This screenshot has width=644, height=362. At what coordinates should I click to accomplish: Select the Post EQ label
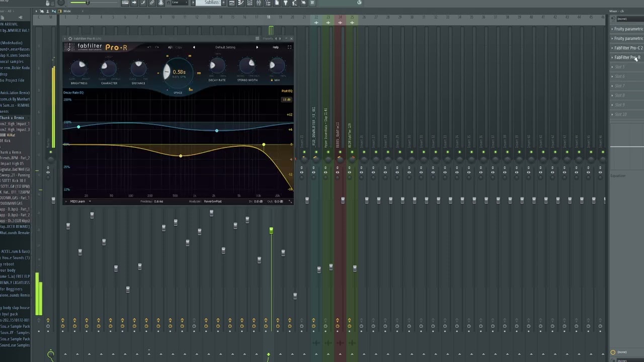(x=287, y=91)
